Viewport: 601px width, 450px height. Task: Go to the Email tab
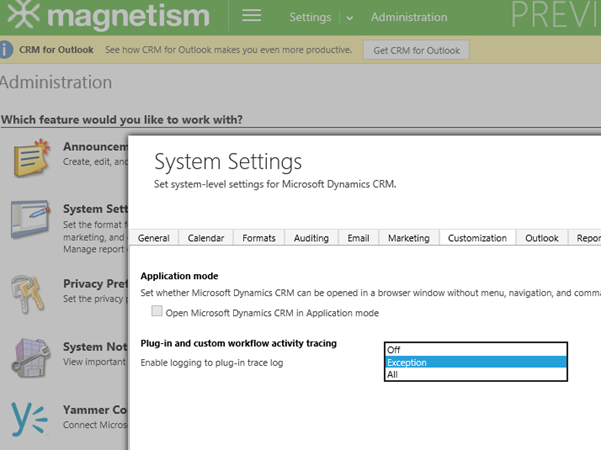click(358, 238)
